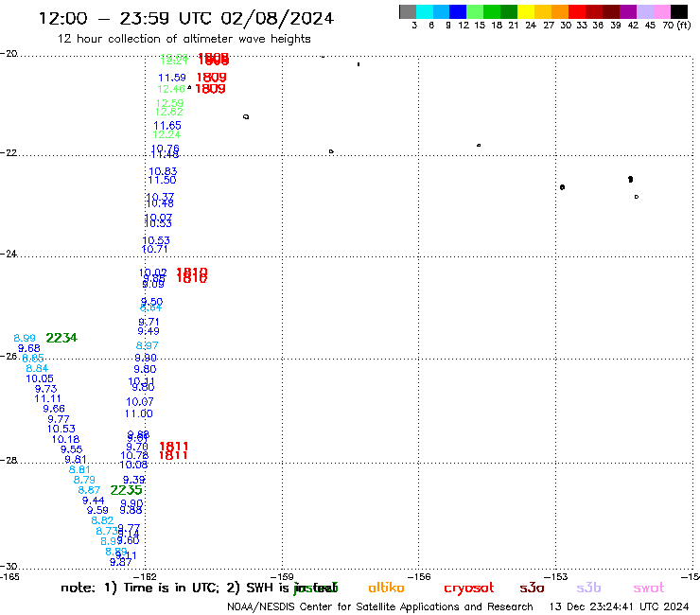This screenshot has width=700, height=615.
Task: Select the pink swatch in the color scale
Action: 661,11
